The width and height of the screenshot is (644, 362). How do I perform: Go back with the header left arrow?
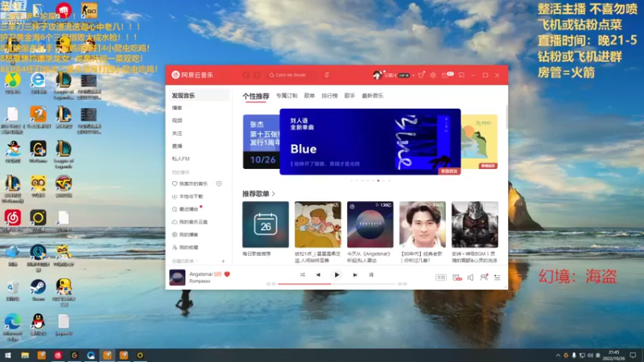[246, 75]
